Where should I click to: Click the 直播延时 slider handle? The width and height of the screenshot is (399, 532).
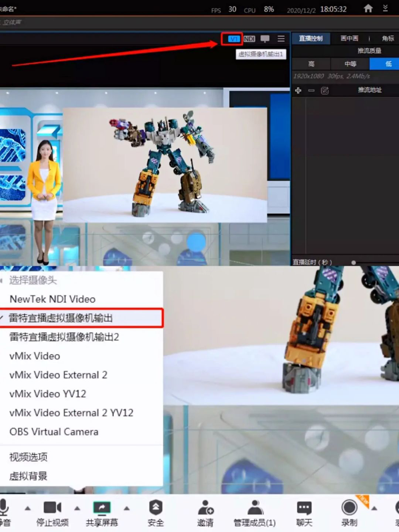[x=354, y=262]
